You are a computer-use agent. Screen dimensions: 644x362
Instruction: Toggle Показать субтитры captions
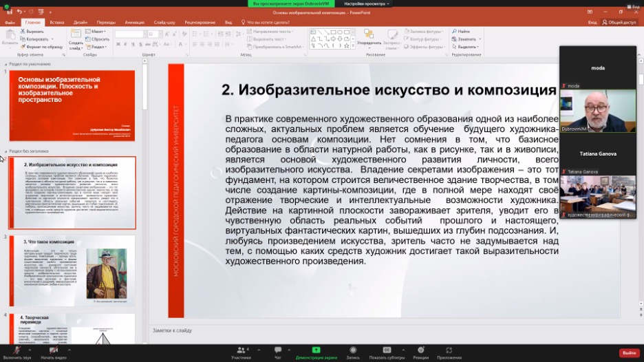pos(387,351)
